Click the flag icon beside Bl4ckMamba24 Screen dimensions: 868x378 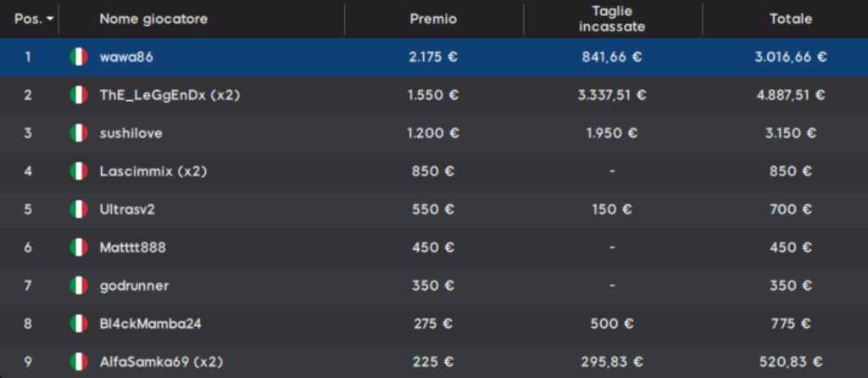(79, 324)
